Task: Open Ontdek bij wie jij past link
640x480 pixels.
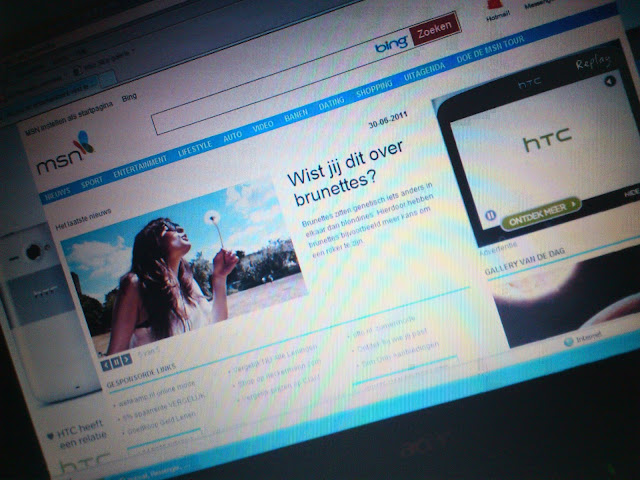Action: (392, 340)
